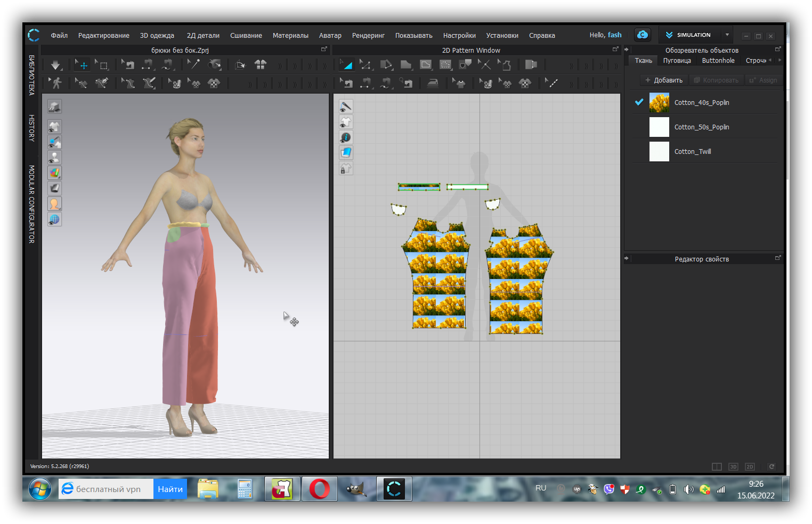
Task: Click the refresh layout icon at bottom right
Action: (x=771, y=466)
